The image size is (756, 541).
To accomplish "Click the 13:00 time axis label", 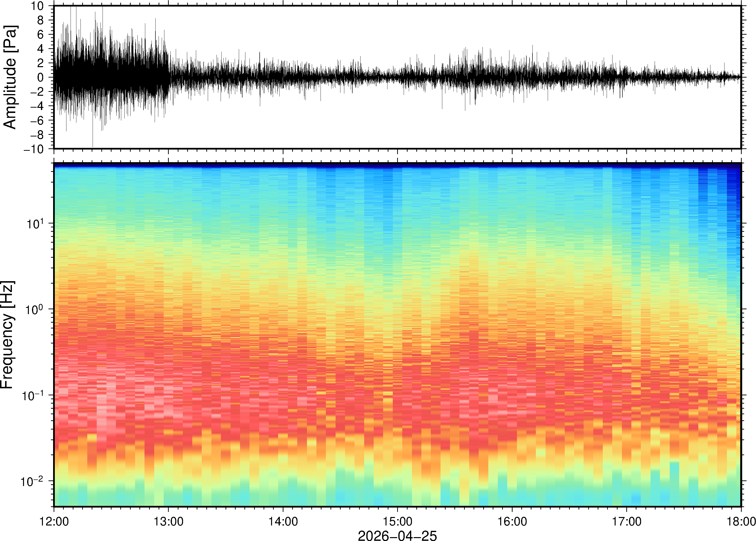I will click(168, 521).
